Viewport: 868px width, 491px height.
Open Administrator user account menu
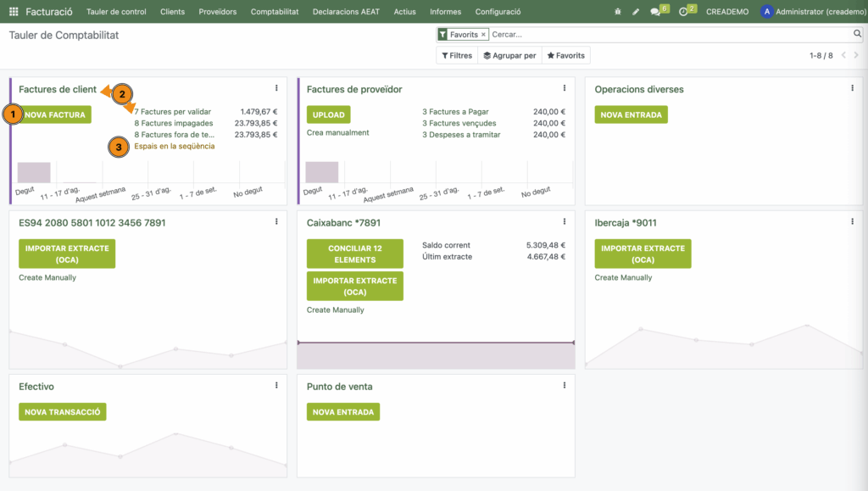pyautogui.click(x=810, y=12)
